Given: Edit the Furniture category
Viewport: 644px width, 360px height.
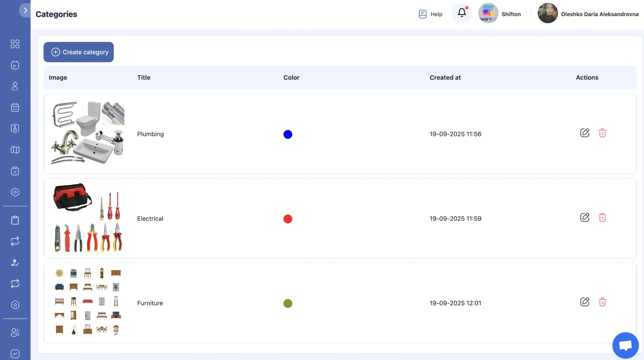Looking at the screenshot, I should click(x=585, y=302).
